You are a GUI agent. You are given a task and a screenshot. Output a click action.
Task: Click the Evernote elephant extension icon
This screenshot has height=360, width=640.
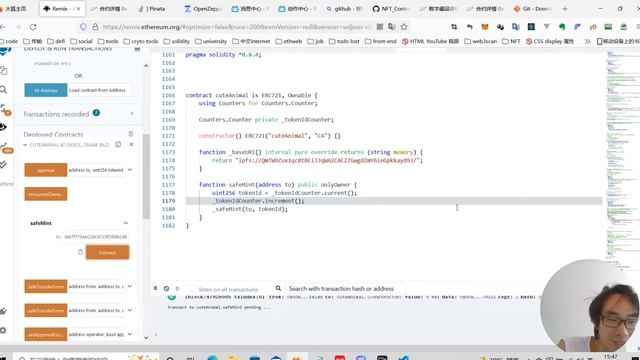point(562,27)
